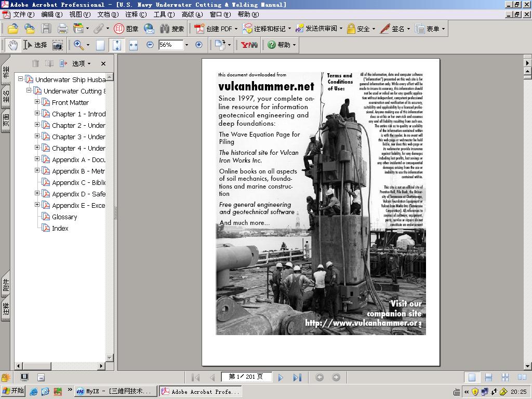Close the bookmarks navigation panel
The width and height of the screenshot is (532, 399).
pyautogui.click(x=103, y=63)
